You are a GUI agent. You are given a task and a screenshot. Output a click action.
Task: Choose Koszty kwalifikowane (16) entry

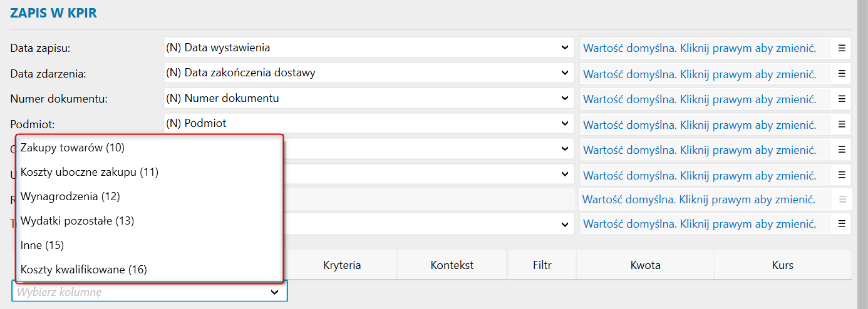83,270
